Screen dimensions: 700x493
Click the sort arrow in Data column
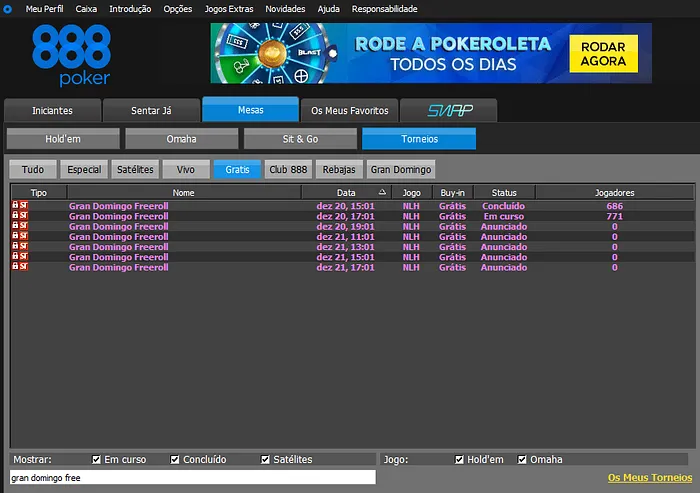(382, 192)
